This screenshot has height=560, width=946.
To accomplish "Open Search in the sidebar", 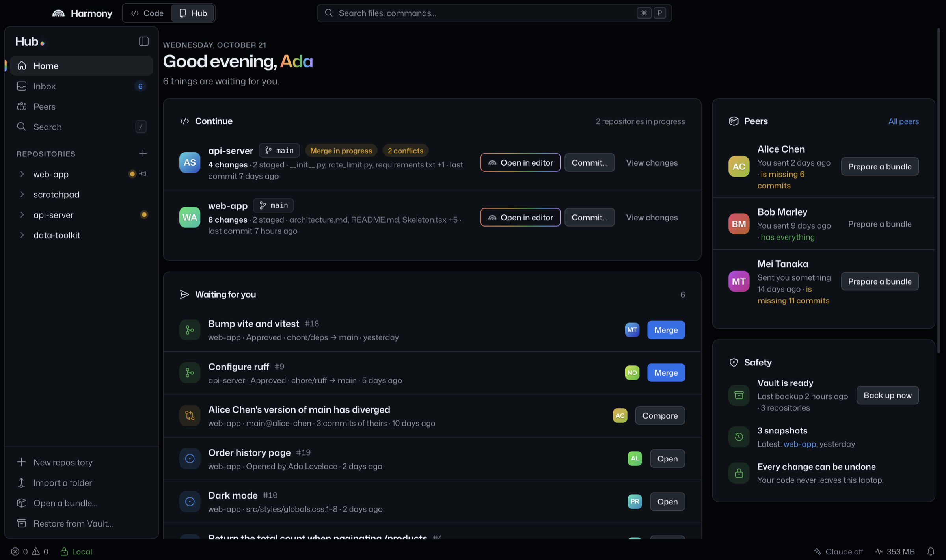I will coord(81,127).
